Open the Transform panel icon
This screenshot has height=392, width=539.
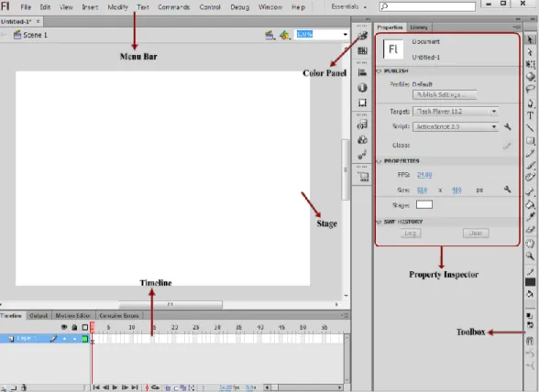362,103
